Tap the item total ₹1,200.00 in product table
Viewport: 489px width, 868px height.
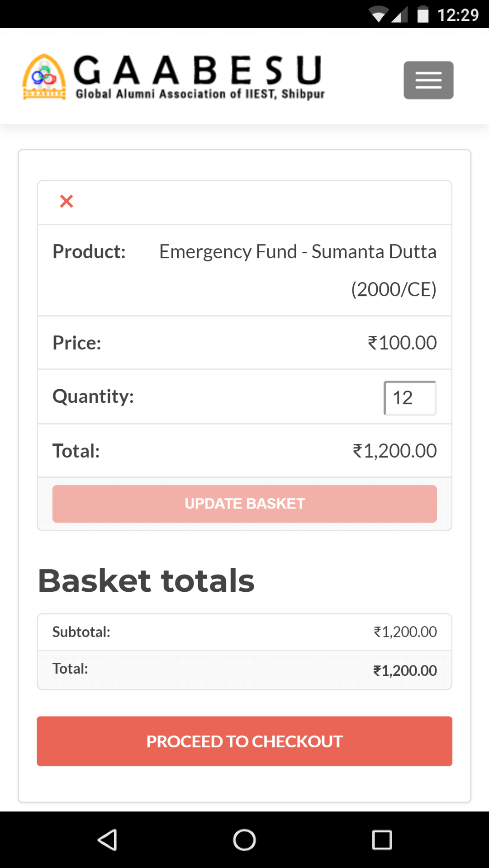click(x=394, y=451)
